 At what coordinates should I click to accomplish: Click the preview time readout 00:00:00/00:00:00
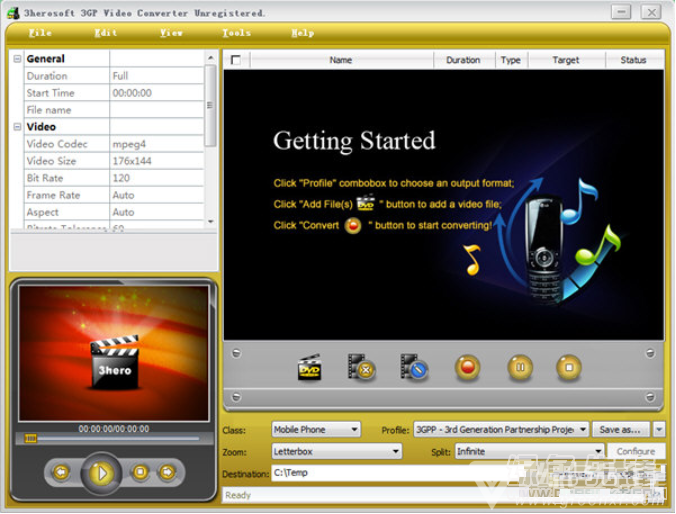114,429
